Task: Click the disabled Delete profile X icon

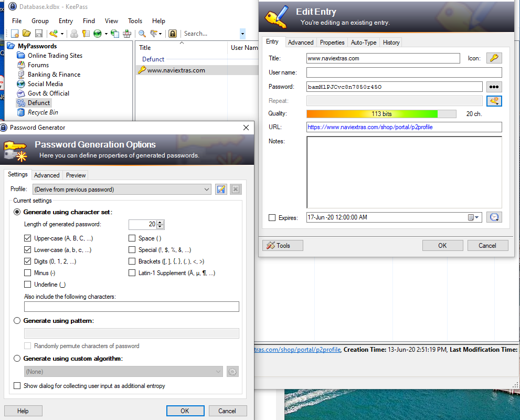Action: point(236,190)
